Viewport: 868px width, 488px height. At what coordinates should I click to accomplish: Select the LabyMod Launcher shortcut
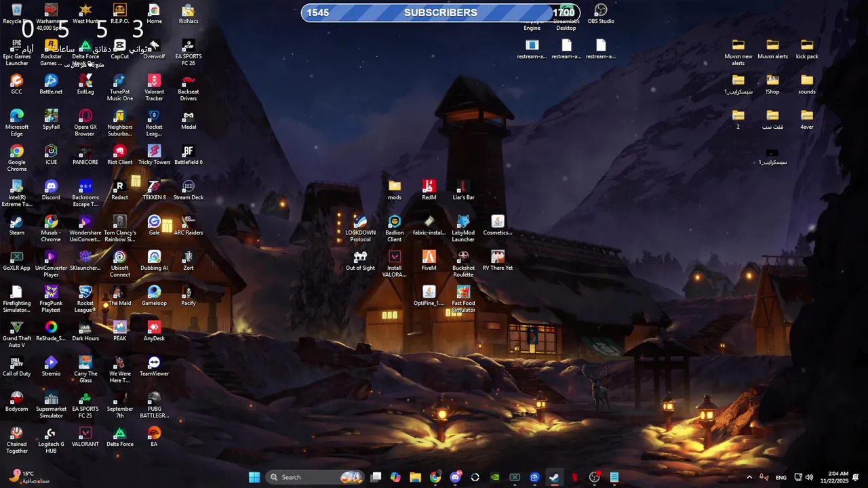(x=463, y=228)
